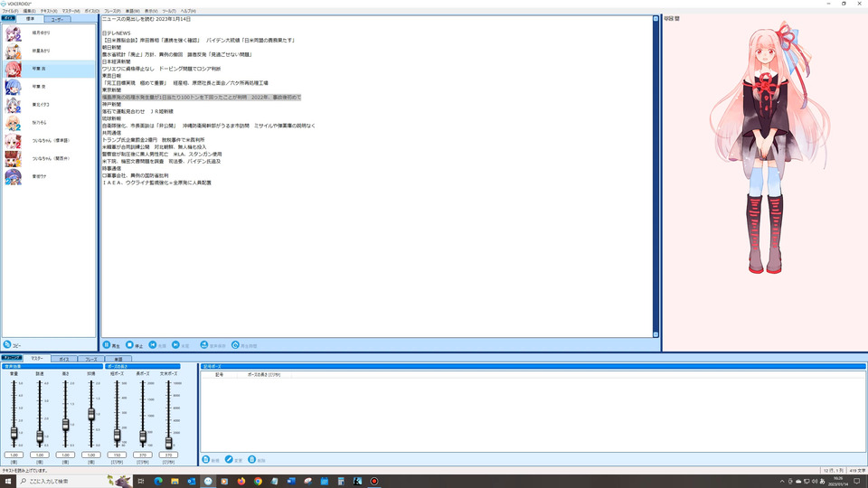Screen dimensions: 868x488
Task: Click the 抑揚 intonation slider handle
Action: (x=91, y=413)
